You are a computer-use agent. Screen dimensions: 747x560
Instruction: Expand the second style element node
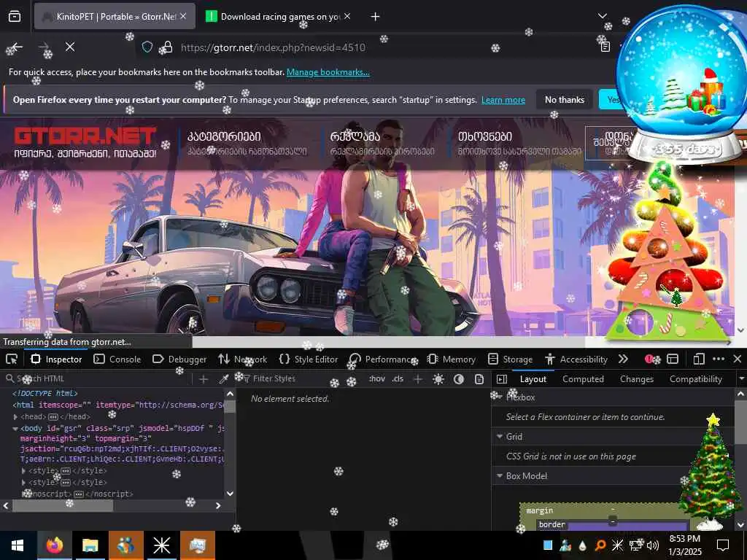23,483
